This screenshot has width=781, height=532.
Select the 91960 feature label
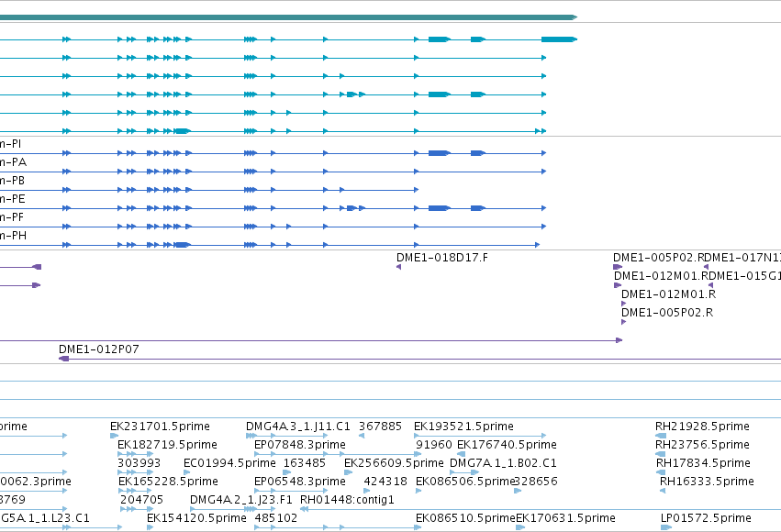(x=434, y=445)
